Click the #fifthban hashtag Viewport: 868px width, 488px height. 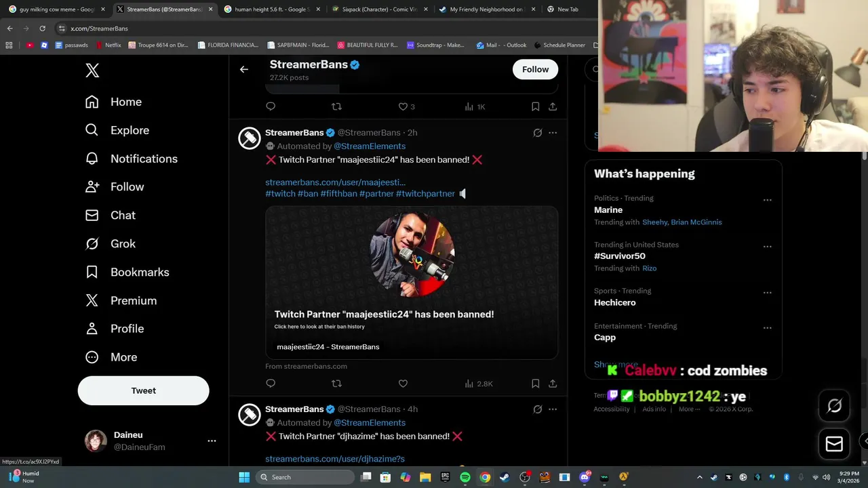pos(338,194)
